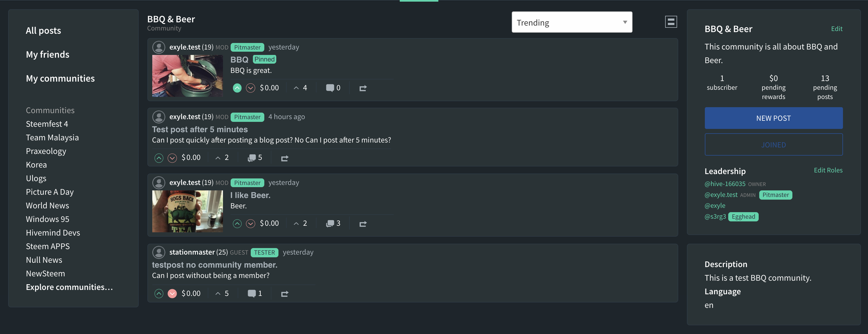Expand the votes list on testpost post
868x334 pixels.
click(222, 293)
